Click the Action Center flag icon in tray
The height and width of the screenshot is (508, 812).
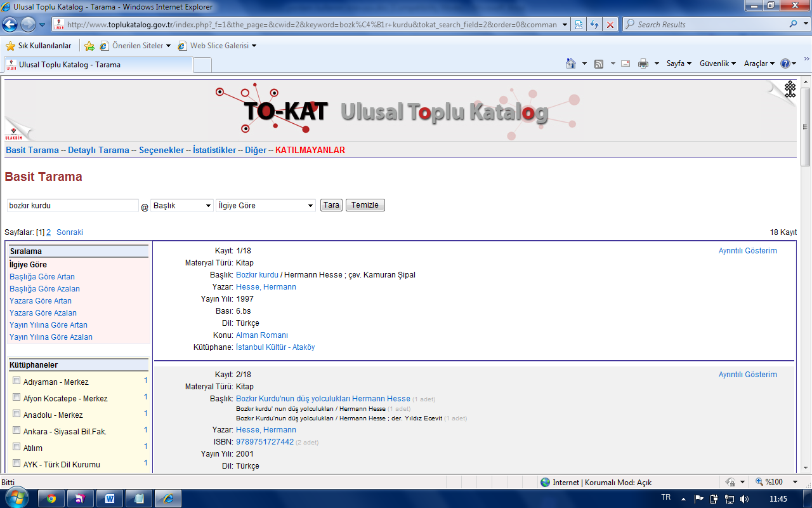(699, 499)
